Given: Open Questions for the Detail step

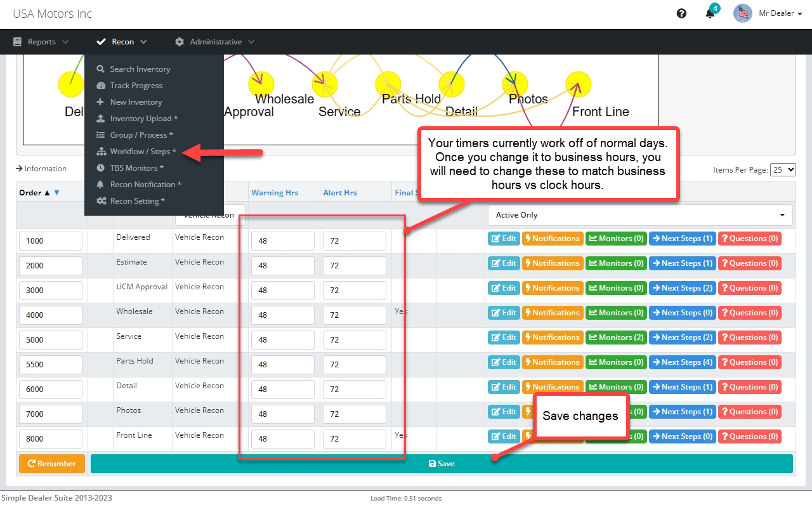Looking at the screenshot, I should (750, 387).
